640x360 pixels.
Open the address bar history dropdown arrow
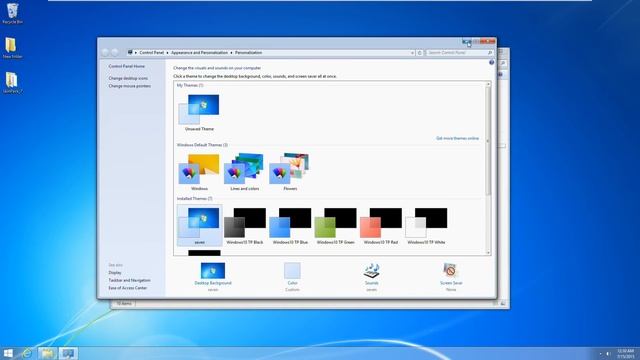pyautogui.click(x=412, y=53)
